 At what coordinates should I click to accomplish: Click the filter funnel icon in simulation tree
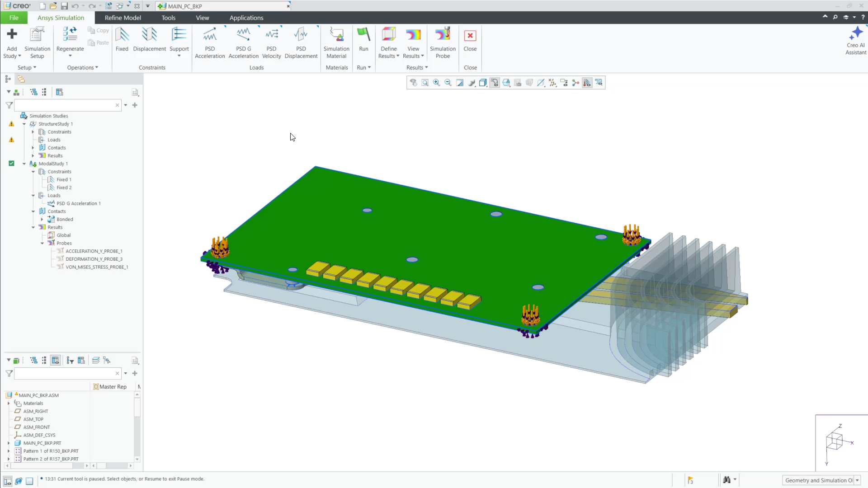point(9,105)
